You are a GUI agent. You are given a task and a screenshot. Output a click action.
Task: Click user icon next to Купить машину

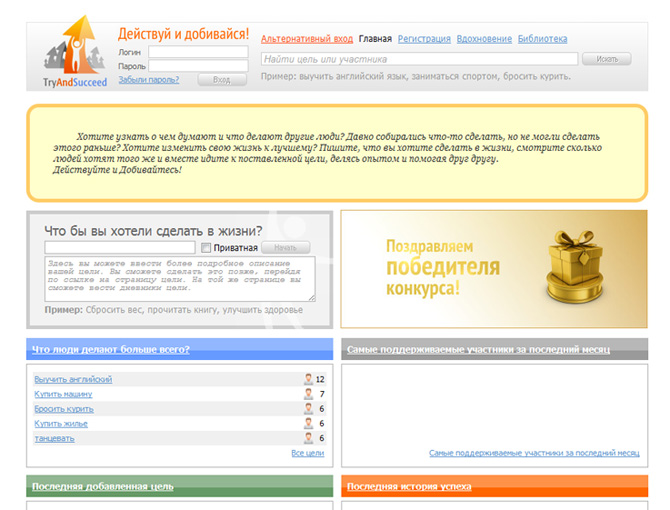click(308, 394)
